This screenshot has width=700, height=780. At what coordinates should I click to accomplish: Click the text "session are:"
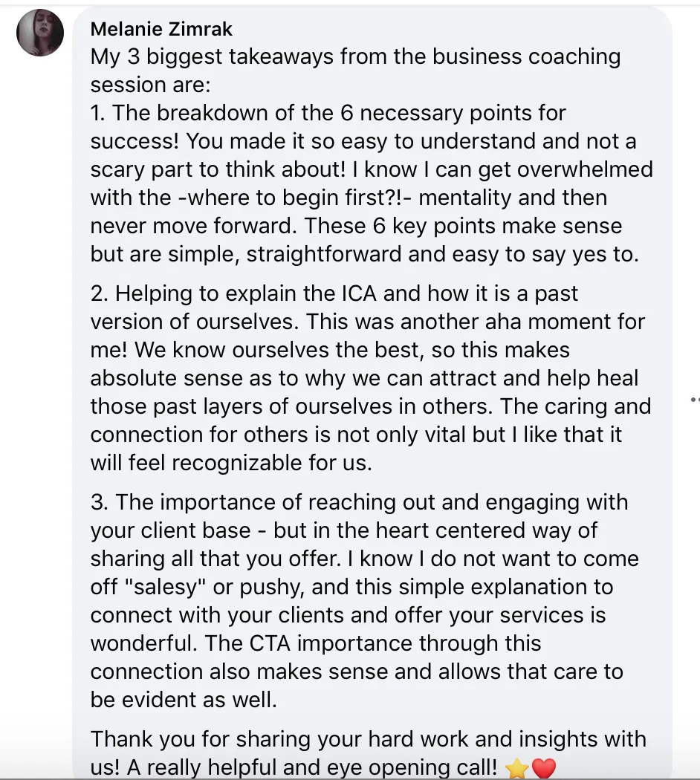point(151,85)
